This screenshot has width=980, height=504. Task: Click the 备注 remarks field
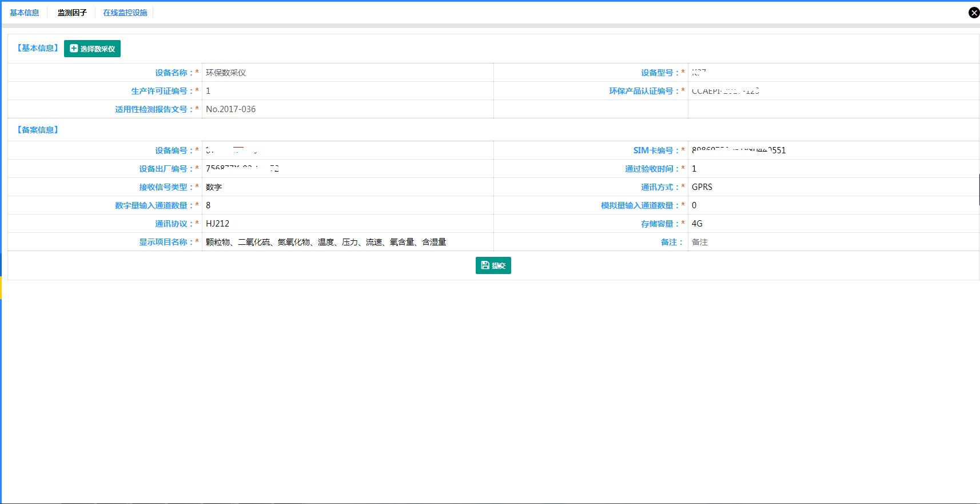(832, 242)
